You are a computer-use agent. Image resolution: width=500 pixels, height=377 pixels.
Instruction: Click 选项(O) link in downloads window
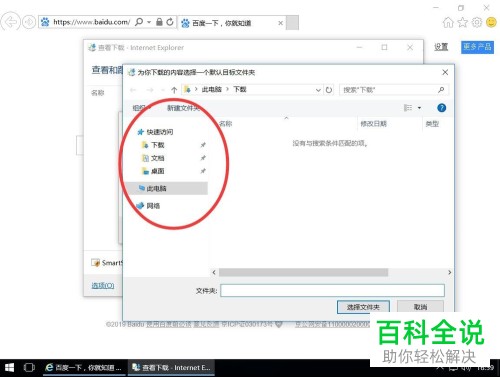pyautogui.click(x=103, y=285)
